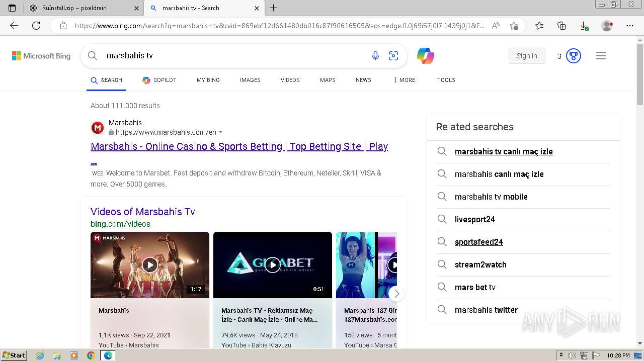Viewport: 644px width, 362px height.
Task: Open Bing hamburger settings menu
Action: (601, 56)
